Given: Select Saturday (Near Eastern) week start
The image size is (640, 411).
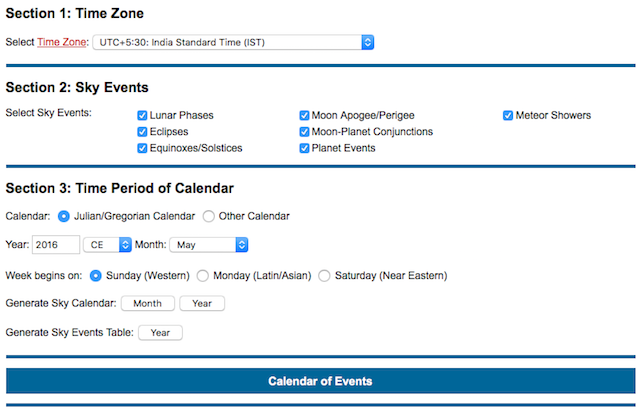Looking at the screenshot, I should coord(324,276).
